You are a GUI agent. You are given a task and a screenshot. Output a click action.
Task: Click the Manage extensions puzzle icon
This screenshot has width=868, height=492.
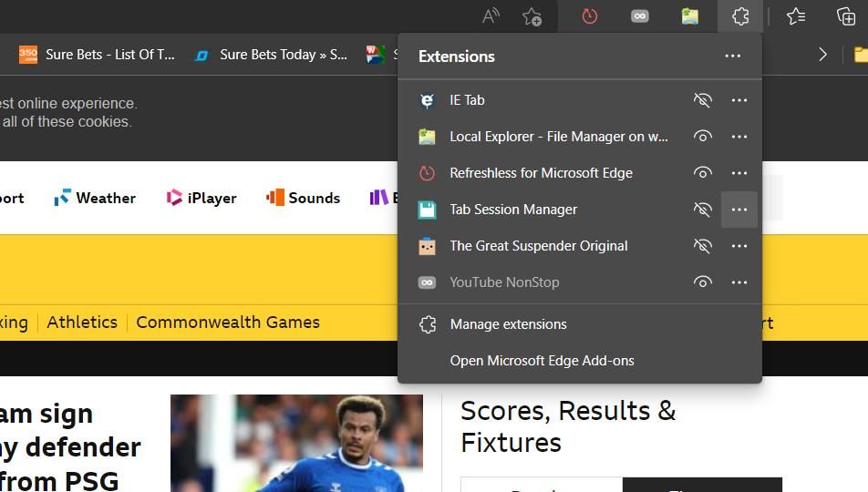pyautogui.click(x=428, y=324)
